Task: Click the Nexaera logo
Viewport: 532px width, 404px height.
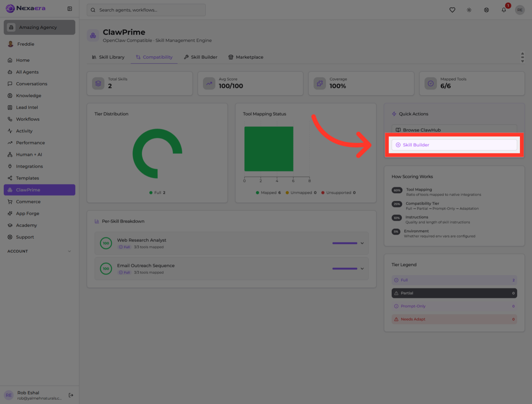Action: [x=26, y=8]
